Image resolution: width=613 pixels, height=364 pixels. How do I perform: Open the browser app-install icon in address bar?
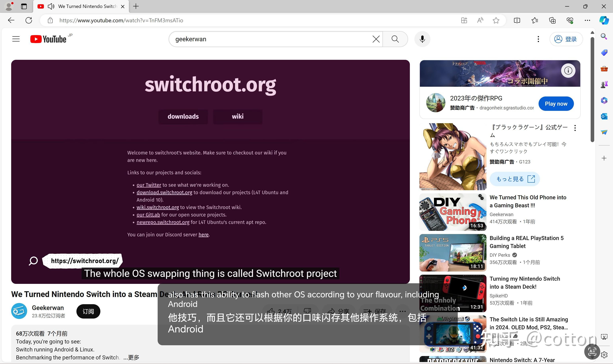point(464,20)
